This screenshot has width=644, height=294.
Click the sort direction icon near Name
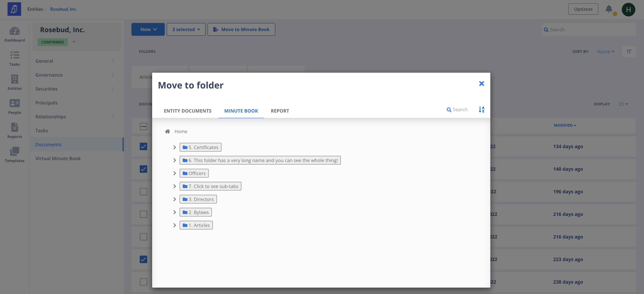629,51
